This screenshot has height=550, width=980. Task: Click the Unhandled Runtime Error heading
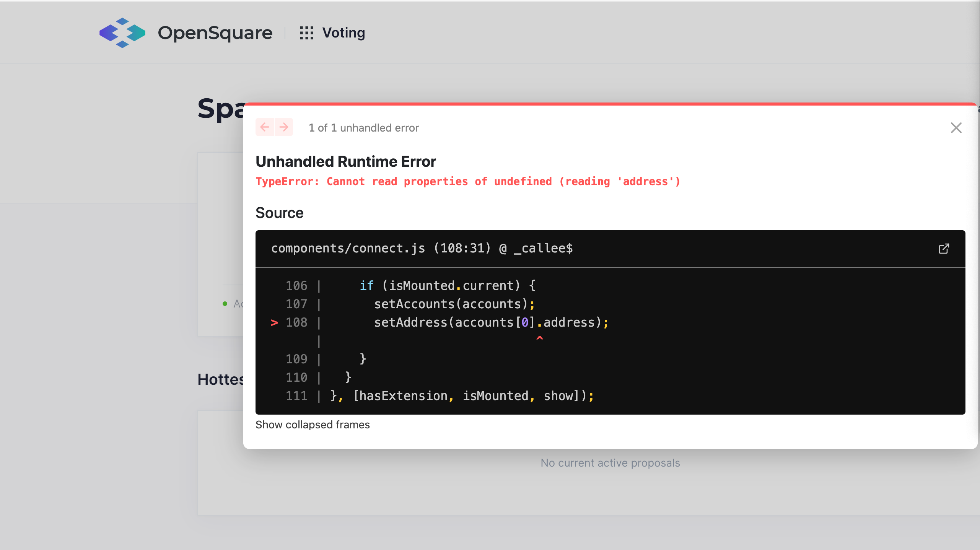point(345,161)
